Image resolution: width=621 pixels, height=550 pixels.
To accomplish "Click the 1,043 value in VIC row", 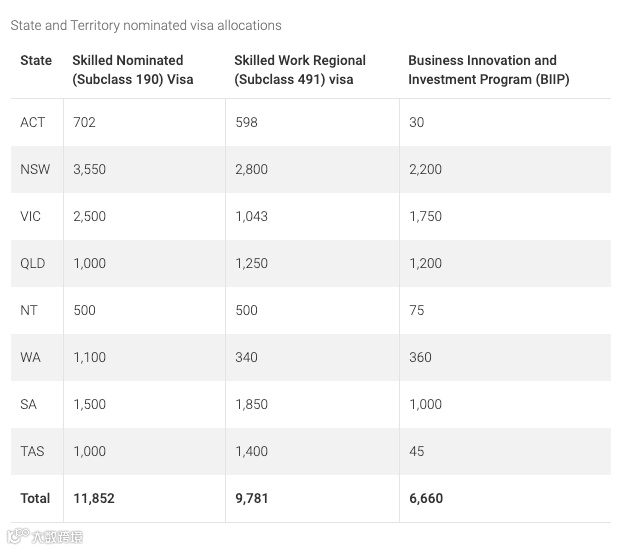I will [x=251, y=216].
